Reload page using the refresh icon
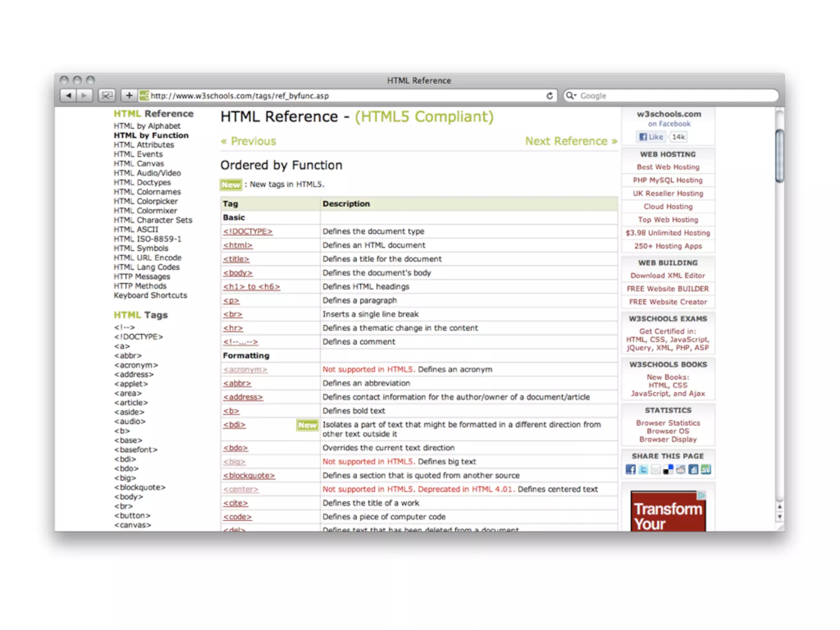Screen dimensions: 840x630 pyautogui.click(x=550, y=96)
